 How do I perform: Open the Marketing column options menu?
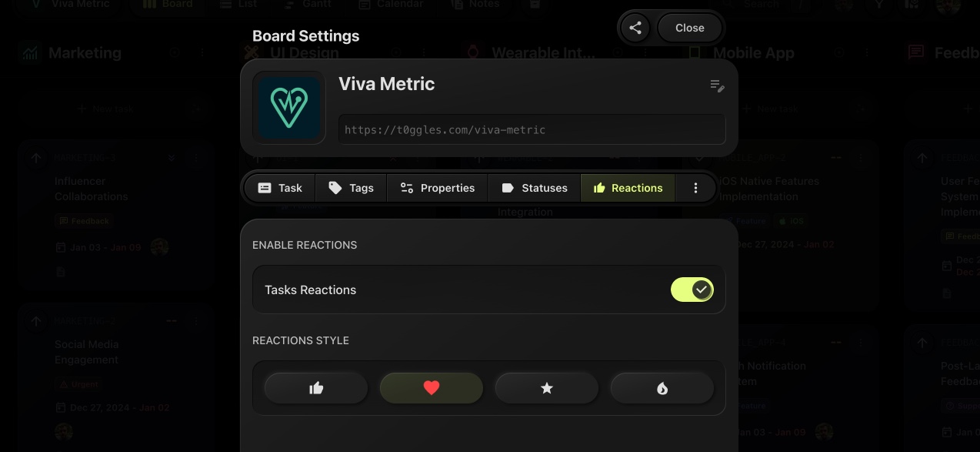click(x=202, y=53)
